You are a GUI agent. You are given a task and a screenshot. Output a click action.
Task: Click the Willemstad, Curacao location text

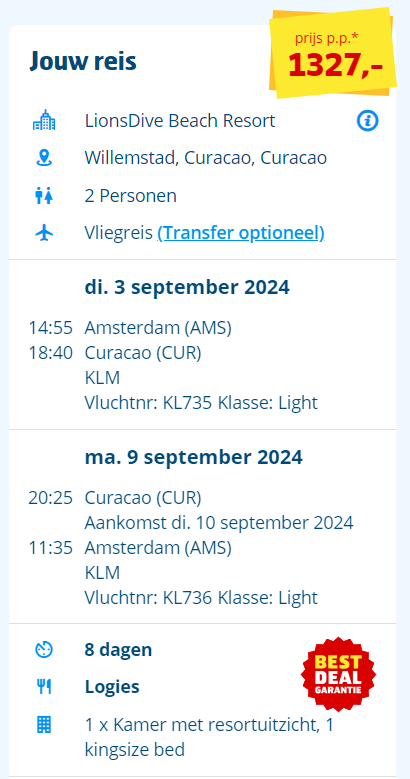(x=206, y=158)
